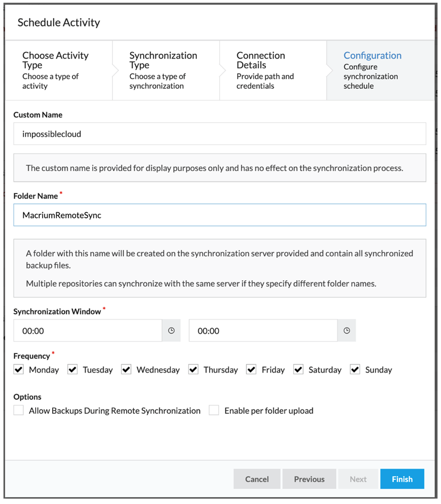Select the Configuration step
441x504 pixels.
point(380,70)
